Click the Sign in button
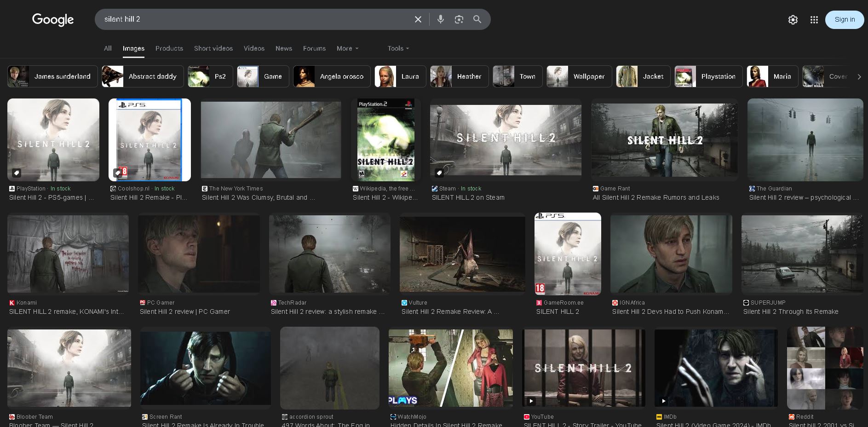Viewport: 868px width, 427px height. (845, 20)
